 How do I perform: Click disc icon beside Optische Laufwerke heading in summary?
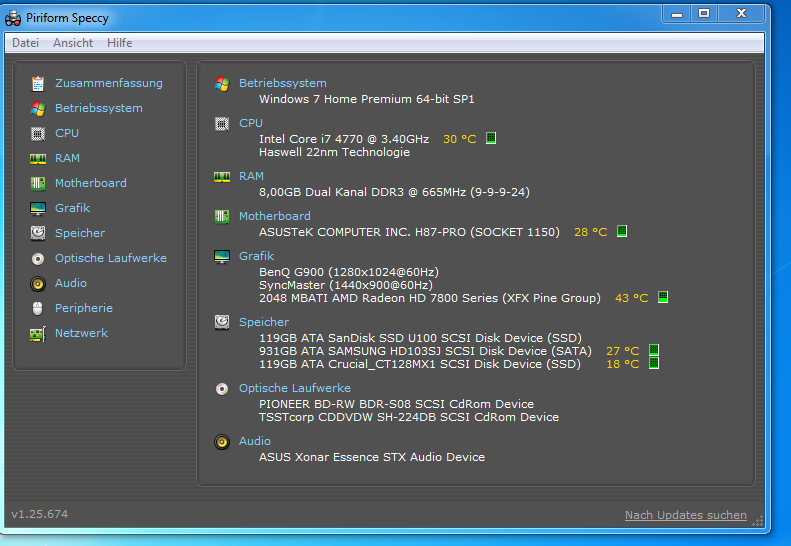point(222,389)
